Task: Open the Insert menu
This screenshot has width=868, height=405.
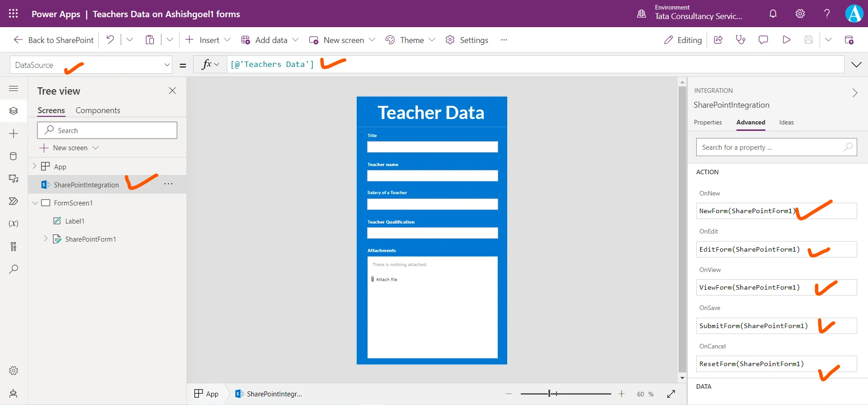Action: (x=208, y=40)
